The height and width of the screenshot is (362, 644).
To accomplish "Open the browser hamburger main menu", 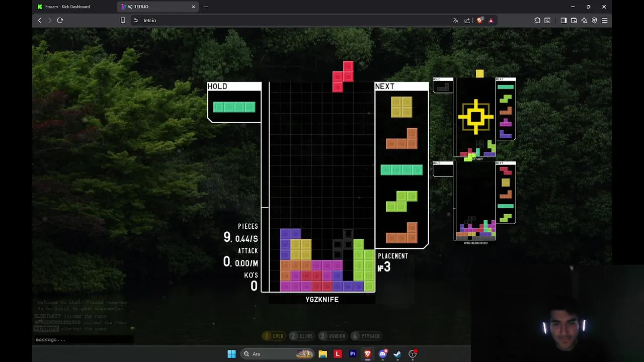I will pos(605,20).
